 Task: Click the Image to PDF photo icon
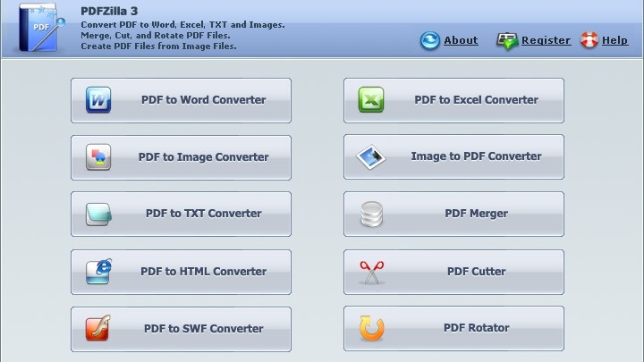tap(371, 156)
